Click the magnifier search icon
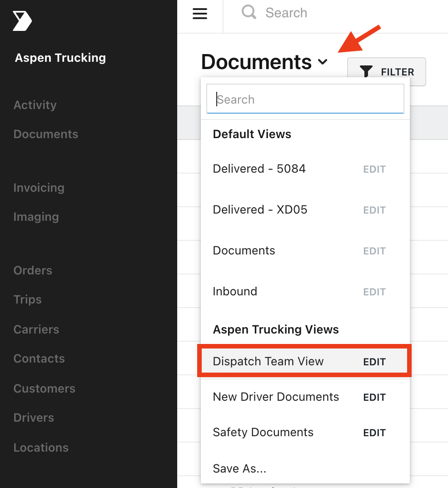Viewport: 448px width, 488px height. coord(249,12)
